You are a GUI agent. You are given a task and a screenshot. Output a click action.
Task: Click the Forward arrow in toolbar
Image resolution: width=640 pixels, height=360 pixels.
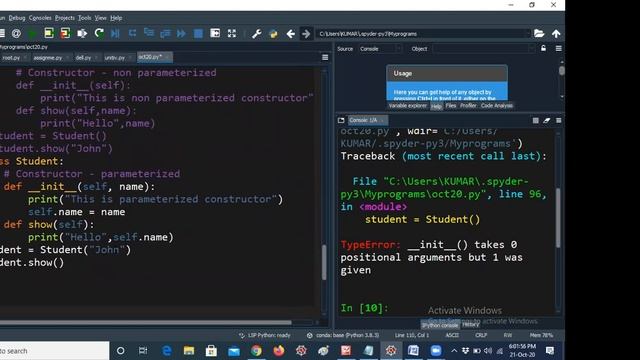(306, 33)
